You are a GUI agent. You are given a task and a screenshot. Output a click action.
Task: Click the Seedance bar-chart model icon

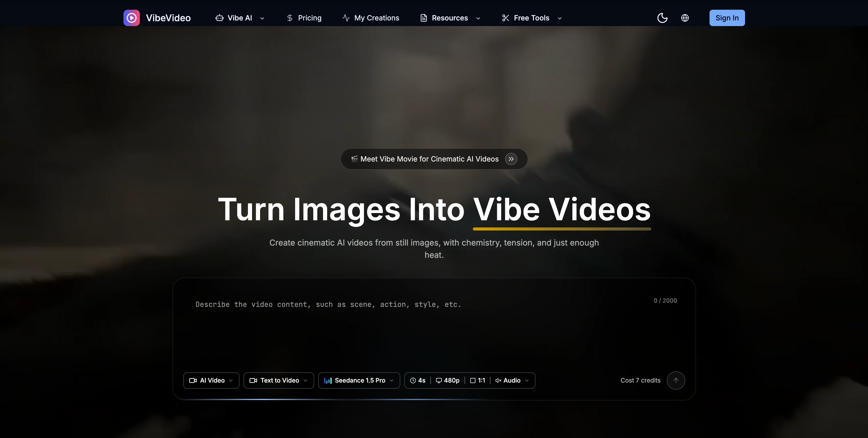(x=328, y=381)
